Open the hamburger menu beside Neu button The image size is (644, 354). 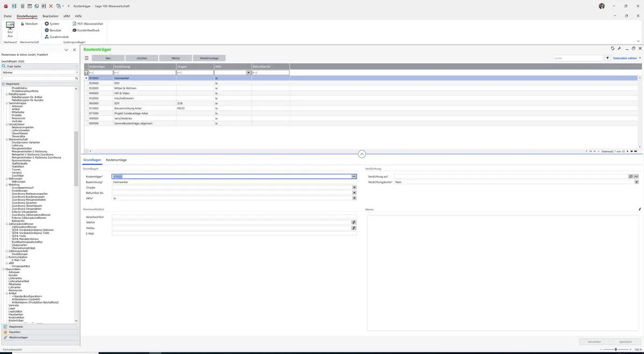click(x=86, y=58)
